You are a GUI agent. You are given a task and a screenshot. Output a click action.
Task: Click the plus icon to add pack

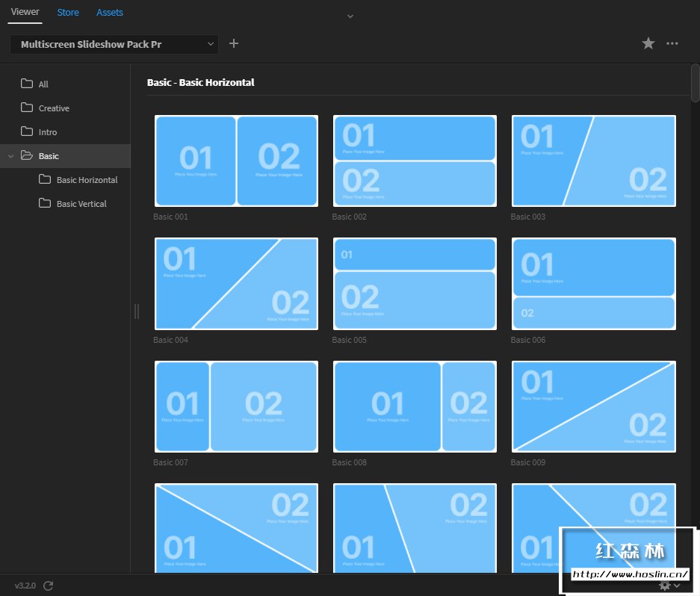tap(234, 43)
